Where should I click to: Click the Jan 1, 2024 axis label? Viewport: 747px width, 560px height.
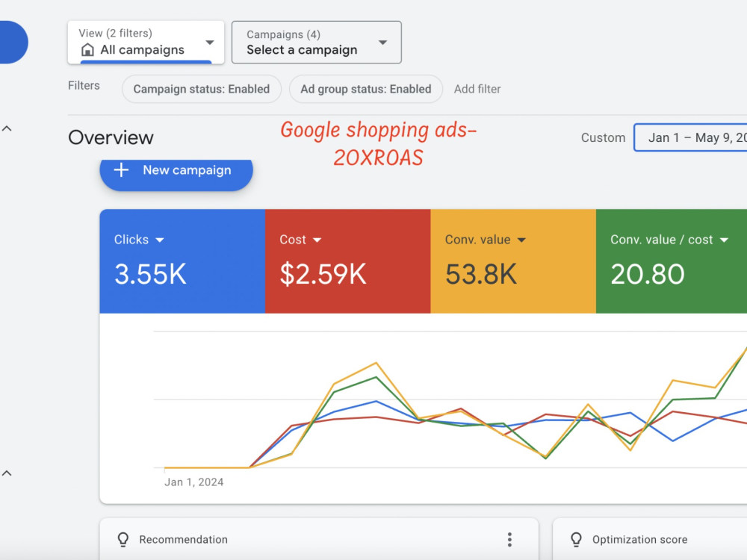(194, 482)
